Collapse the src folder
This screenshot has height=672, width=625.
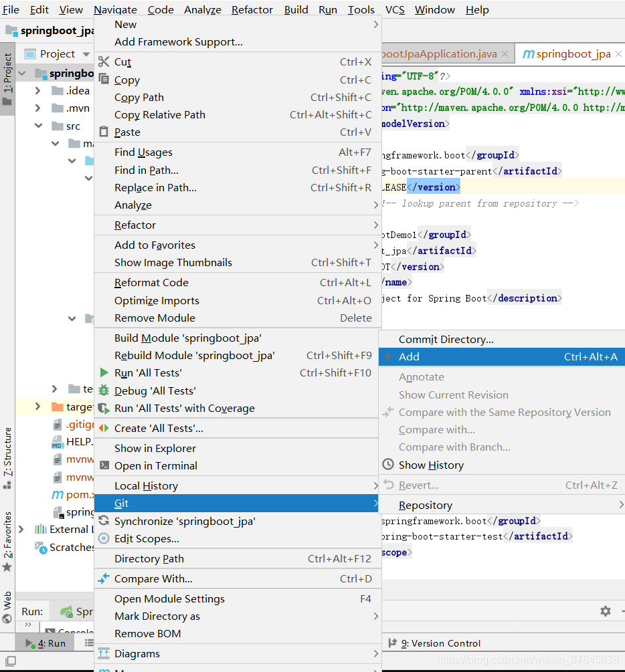coord(39,126)
